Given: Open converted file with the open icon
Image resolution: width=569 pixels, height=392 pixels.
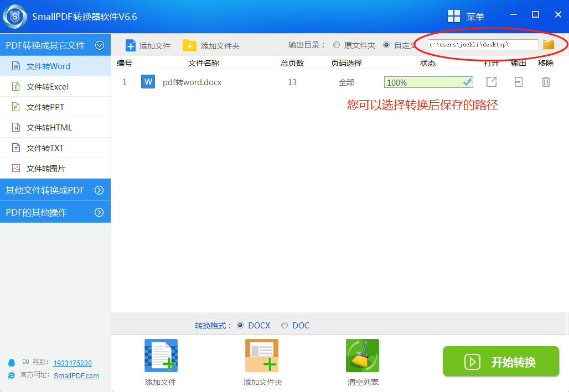Looking at the screenshot, I should coord(492,82).
